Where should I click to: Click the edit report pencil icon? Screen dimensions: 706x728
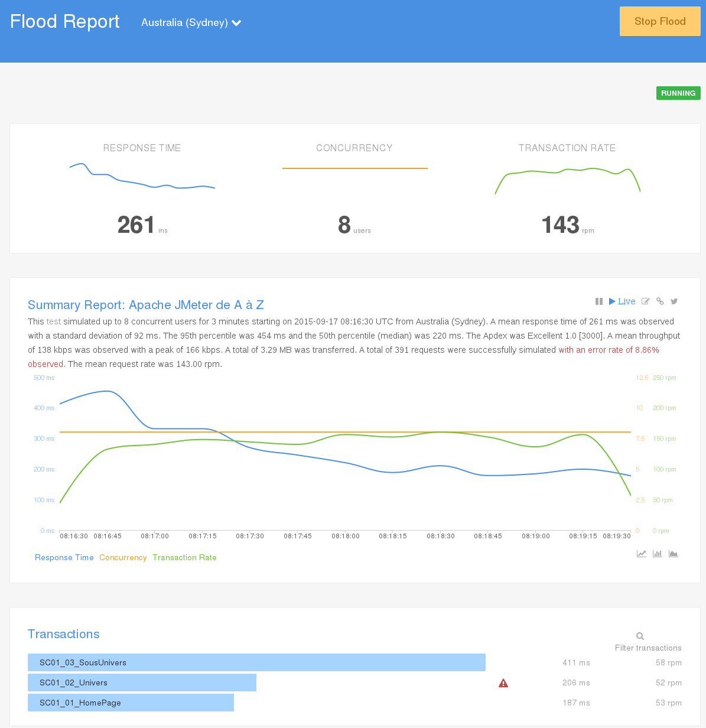tap(646, 301)
